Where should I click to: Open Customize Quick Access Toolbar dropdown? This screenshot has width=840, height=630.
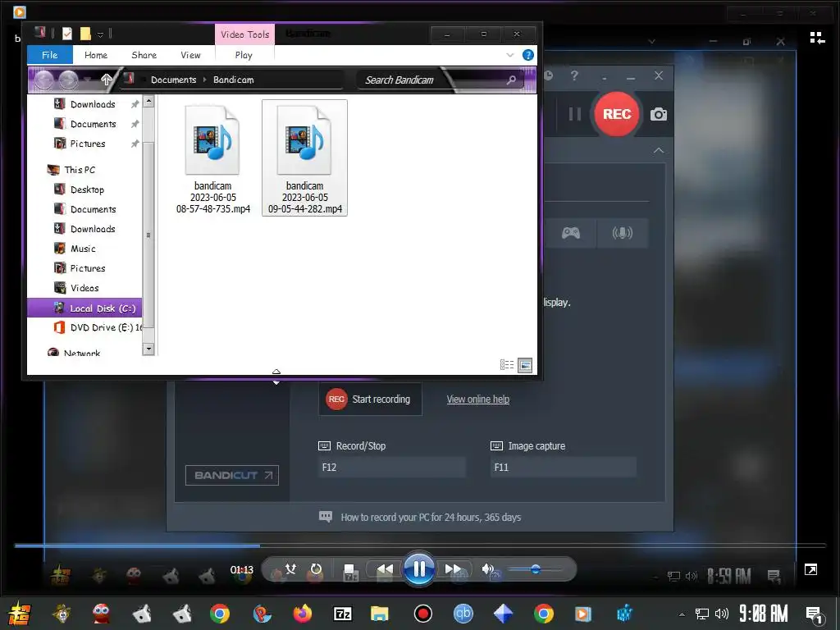coord(100,34)
